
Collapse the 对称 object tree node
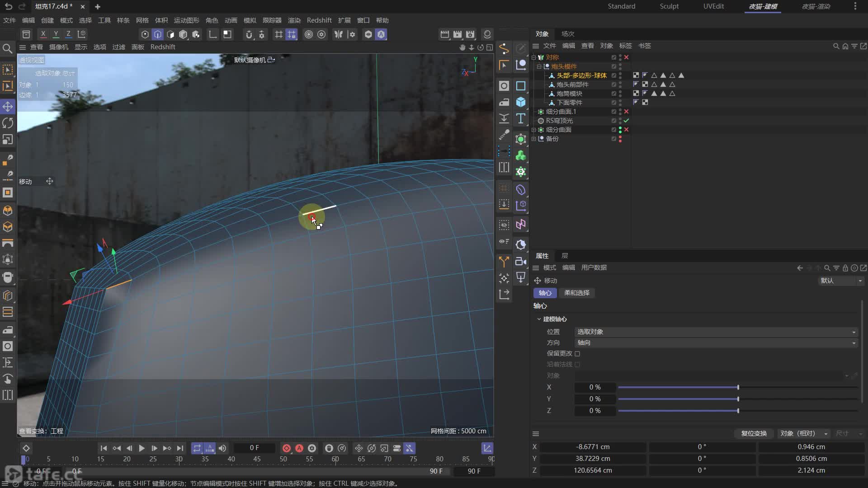tap(534, 57)
